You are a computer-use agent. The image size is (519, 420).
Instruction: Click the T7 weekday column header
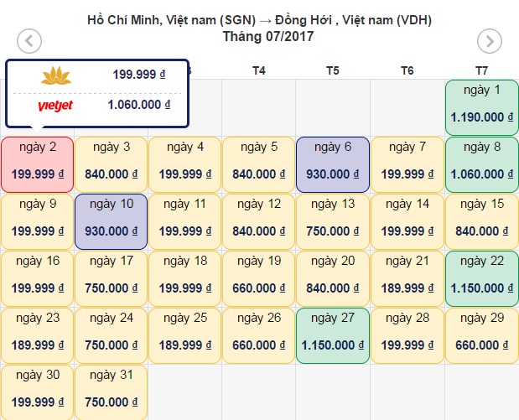point(481,70)
